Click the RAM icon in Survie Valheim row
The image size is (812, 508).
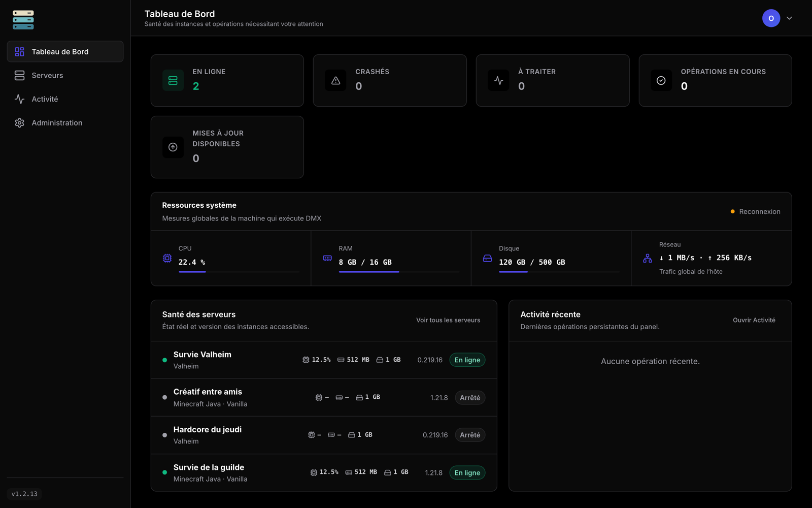tap(341, 360)
